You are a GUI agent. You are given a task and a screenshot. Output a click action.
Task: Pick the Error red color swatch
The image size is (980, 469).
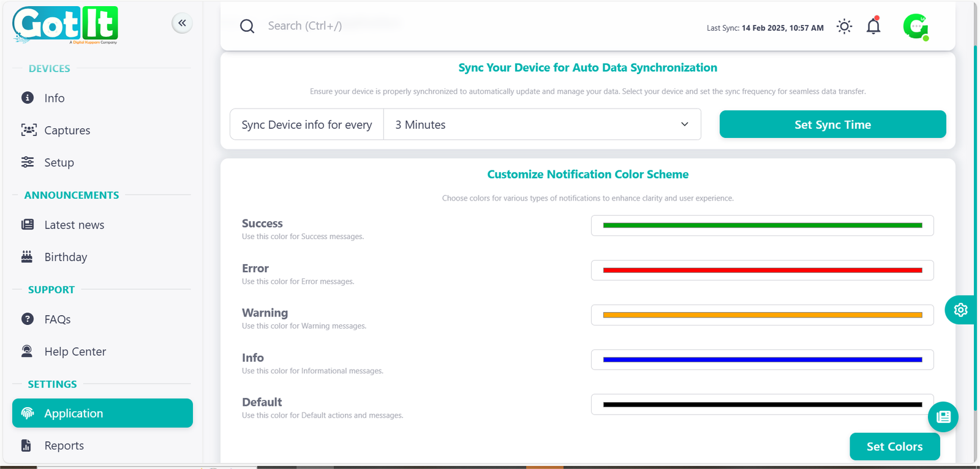[762, 270]
